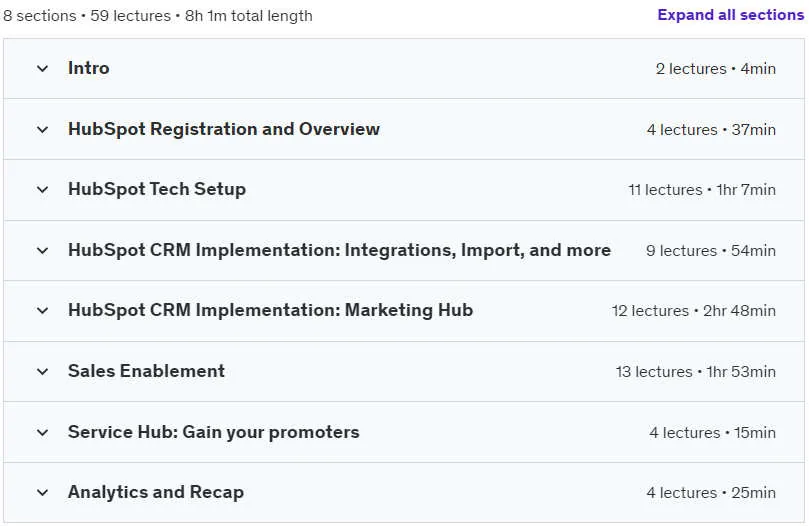Expand the Analytics and Recap chevron
This screenshot has height=526, width=809.
pos(43,493)
